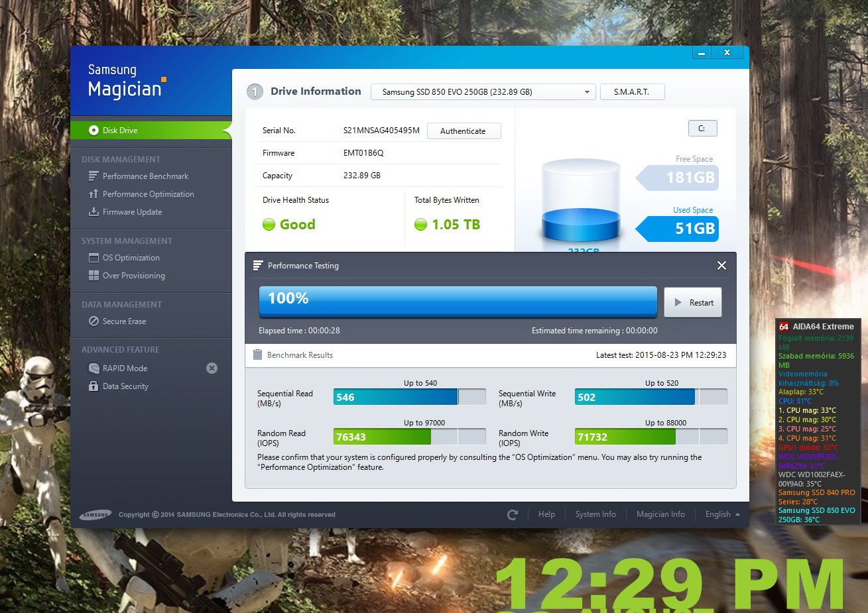This screenshot has height=613, width=868.
Task: Open the drive selection dropdown
Action: [483, 92]
